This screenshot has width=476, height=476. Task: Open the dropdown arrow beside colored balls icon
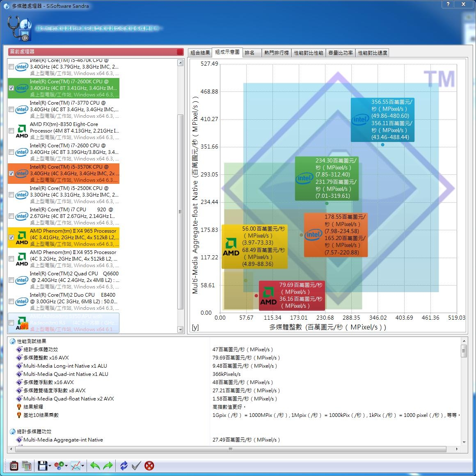point(66,466)
